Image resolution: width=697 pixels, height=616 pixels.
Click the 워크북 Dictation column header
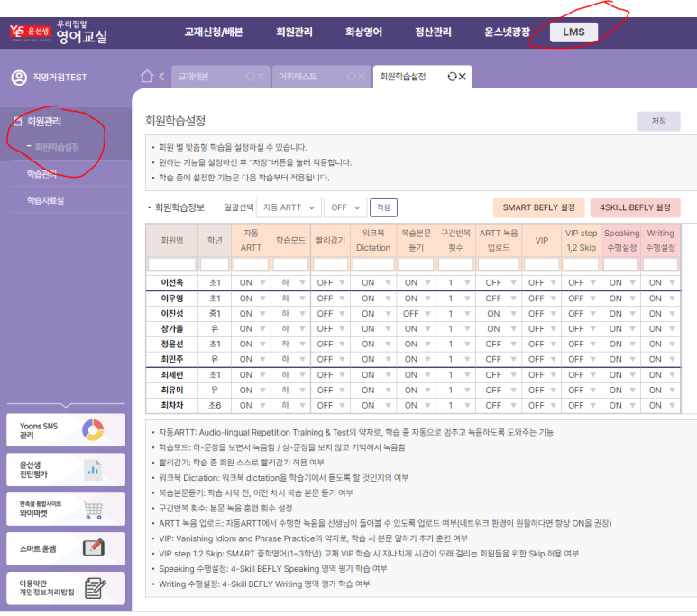point(373,240)
